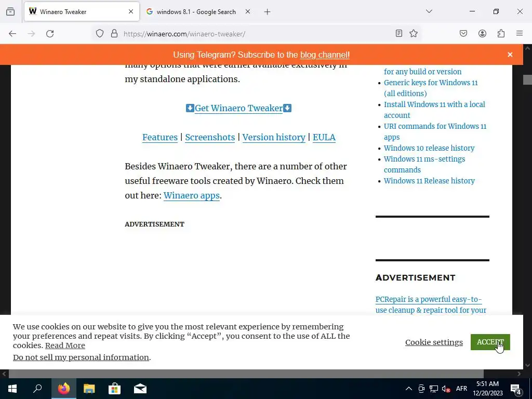The height and width of the screenshot is (399, 532).
Task: Follow the Winaero apps link
Action: 192,196
